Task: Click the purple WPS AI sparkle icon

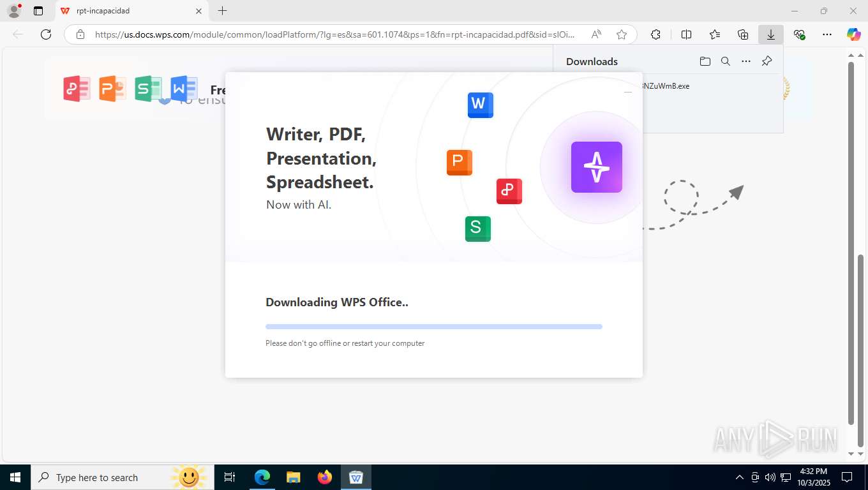Action: point(596,167)
